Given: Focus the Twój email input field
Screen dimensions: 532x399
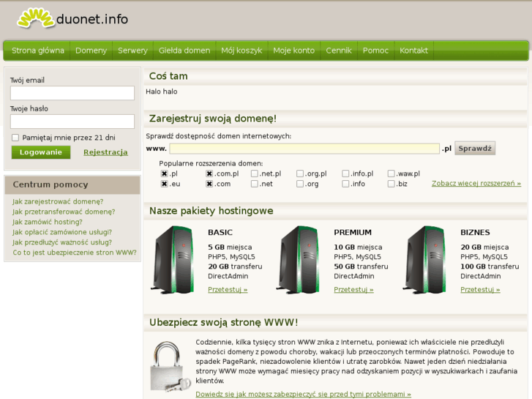Looking at the screenshot, I should [72, 93].
